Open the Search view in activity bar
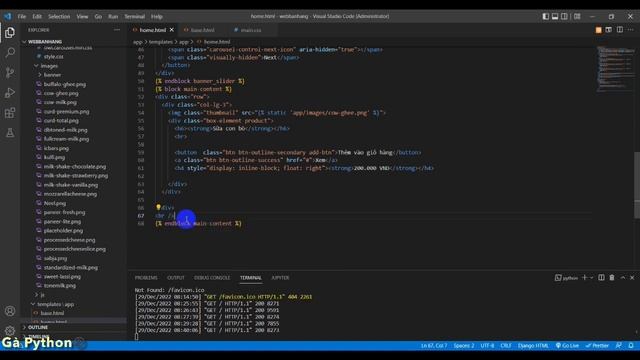Viewport: 640px width, 360px height. 10,53
